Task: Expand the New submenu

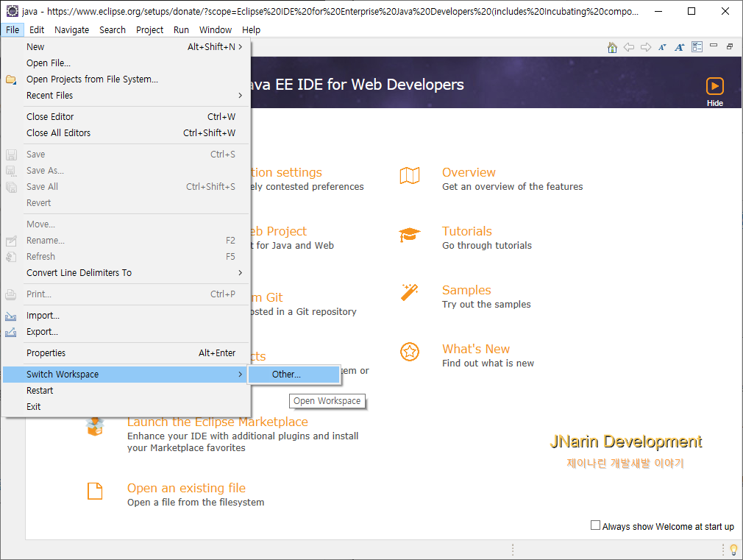Action: coord(127,47)
